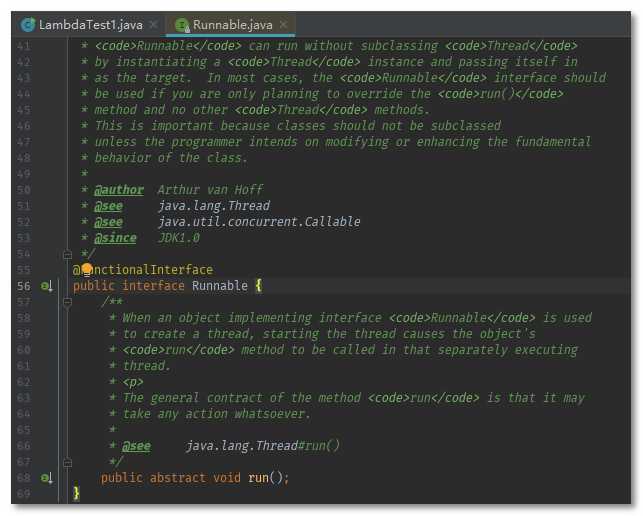The height and width of the screenshot is (516, 643).
Task: Click the closing brace on line 69
Action: coord(76,494)
